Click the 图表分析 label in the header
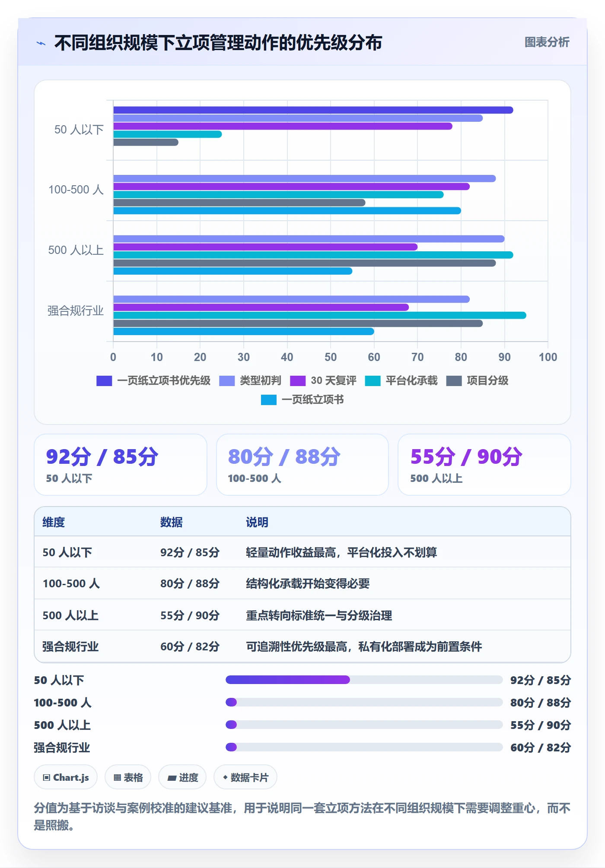Viewport: 605px width, 868px height. coord(547,42)
